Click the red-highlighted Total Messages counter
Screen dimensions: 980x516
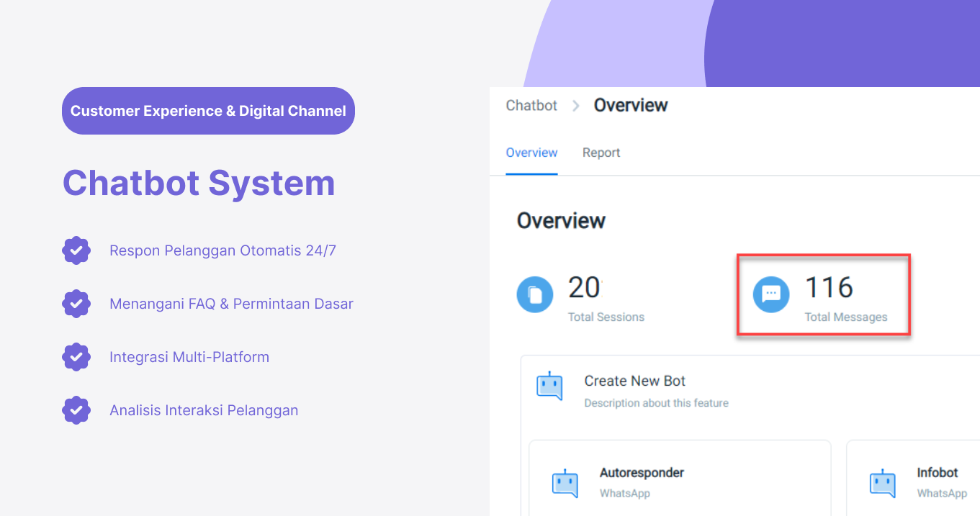coord(824,295)
